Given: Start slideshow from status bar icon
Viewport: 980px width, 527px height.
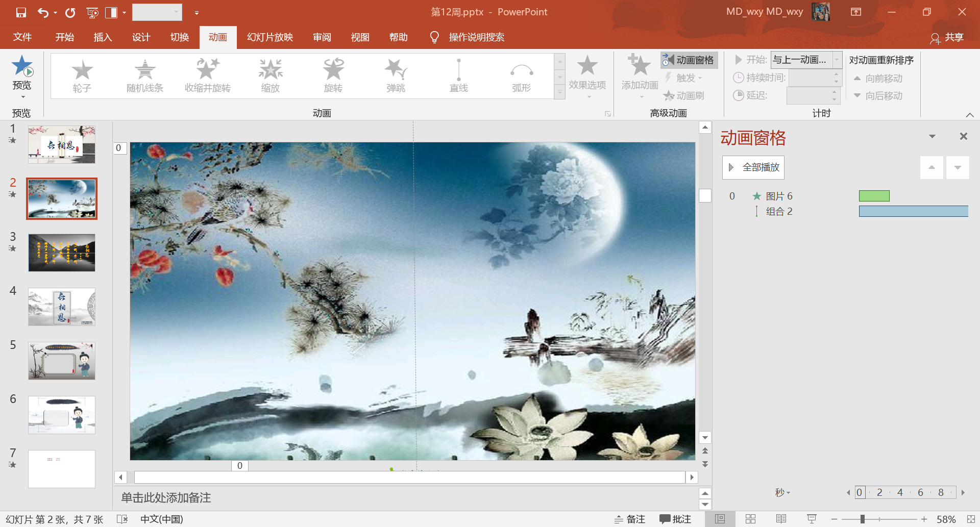Looking at the screenshot, I should coord(812,519).
